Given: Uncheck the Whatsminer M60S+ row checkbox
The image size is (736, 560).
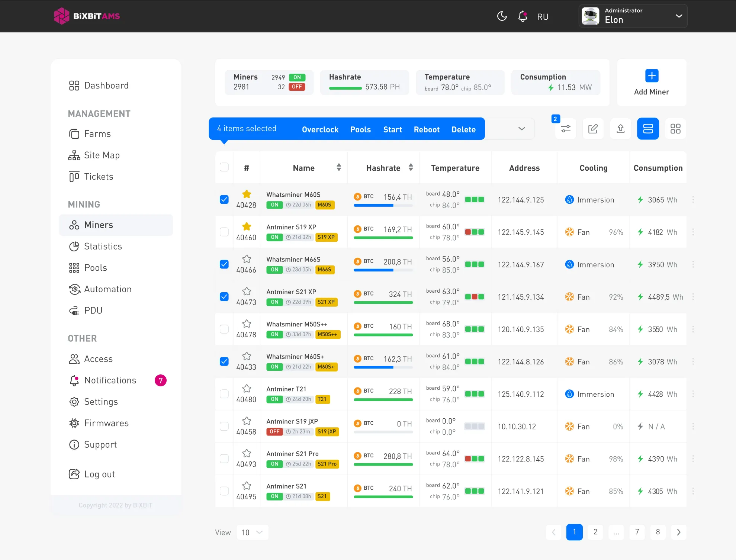Looking at the screenshot, I should 224,361.
